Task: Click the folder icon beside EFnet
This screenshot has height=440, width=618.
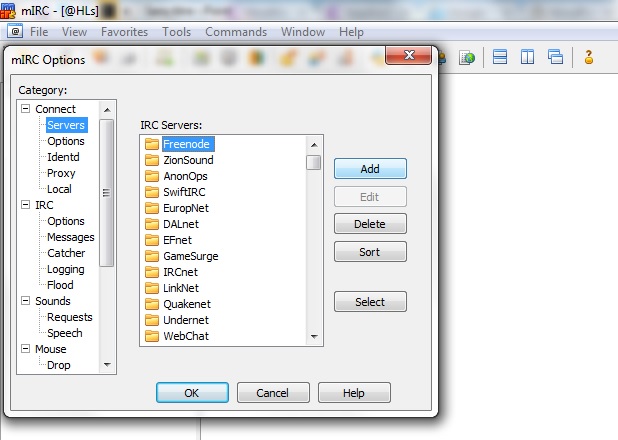Action: (x=152, y=240)
